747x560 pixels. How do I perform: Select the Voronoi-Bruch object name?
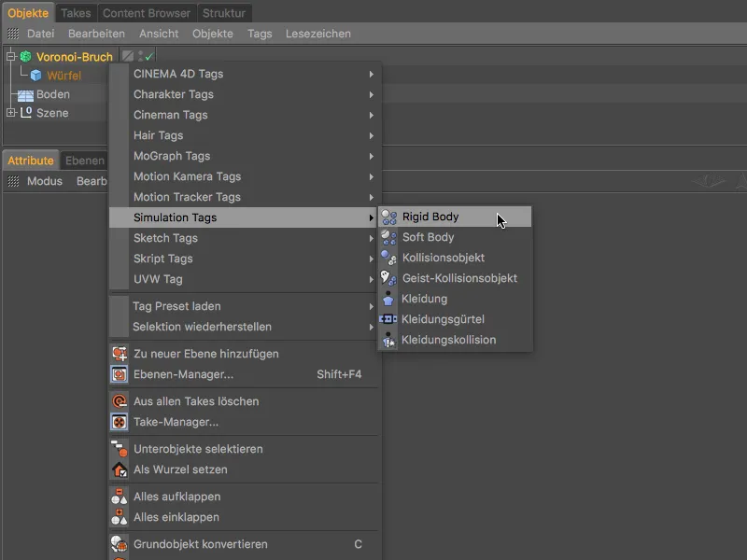75,57
